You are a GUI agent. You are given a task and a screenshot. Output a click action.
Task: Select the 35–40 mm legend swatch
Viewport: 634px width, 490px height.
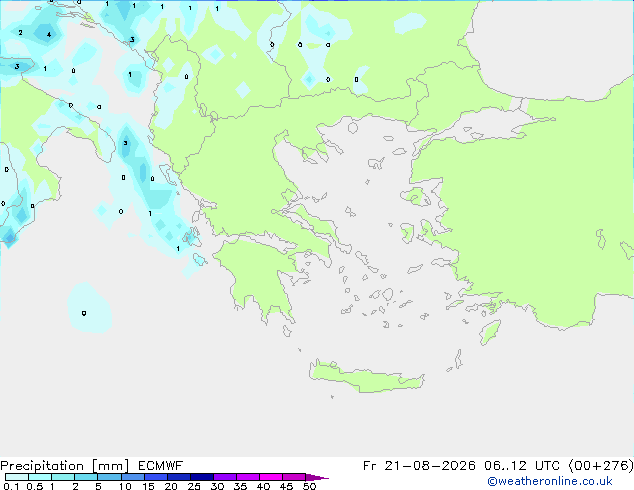(247, 477)
